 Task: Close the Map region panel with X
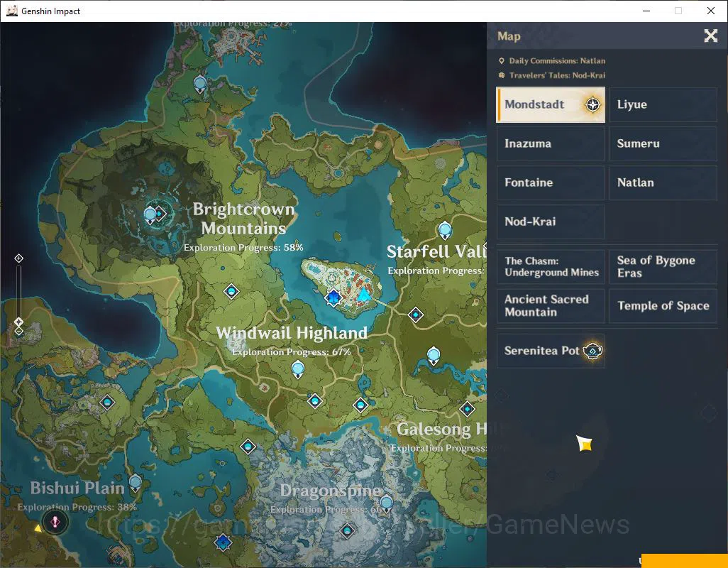[x=710, y=35]
